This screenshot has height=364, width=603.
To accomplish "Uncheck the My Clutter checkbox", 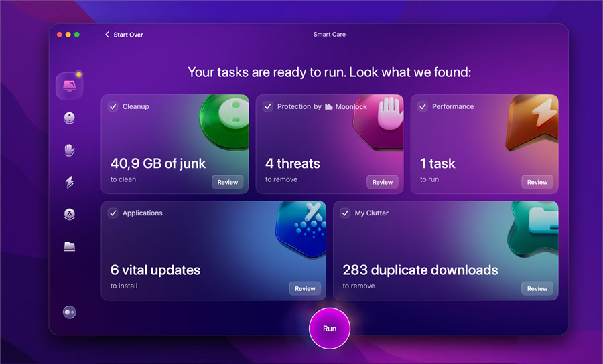I will click(345, 213).
